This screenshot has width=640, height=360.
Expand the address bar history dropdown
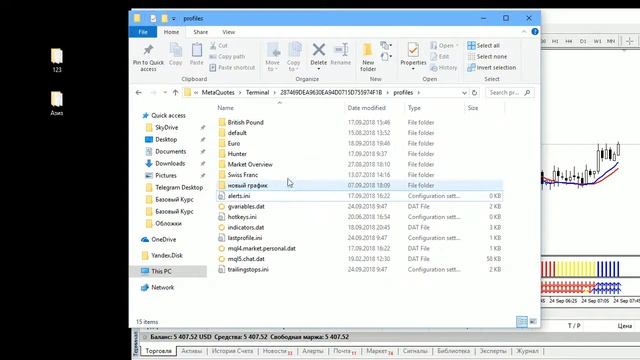464,93
